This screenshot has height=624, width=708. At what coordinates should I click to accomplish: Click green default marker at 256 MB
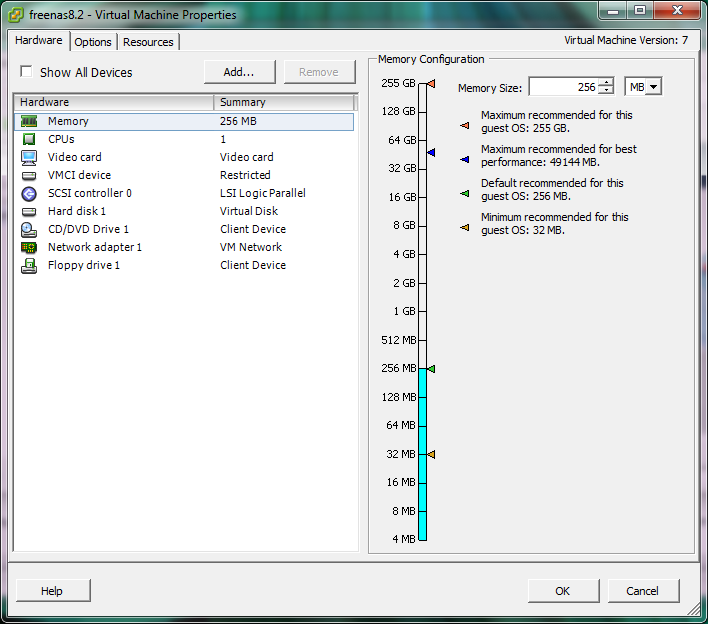point(431,369)
